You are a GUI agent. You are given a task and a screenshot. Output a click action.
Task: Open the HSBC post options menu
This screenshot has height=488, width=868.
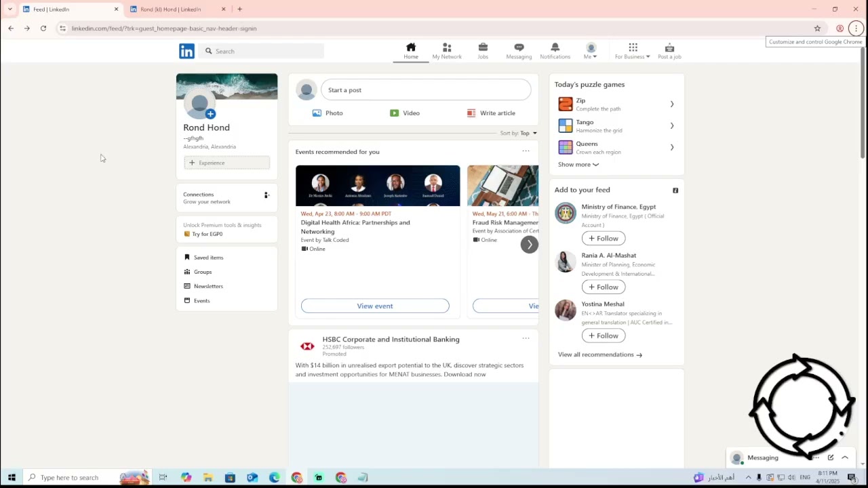(526, 338)
